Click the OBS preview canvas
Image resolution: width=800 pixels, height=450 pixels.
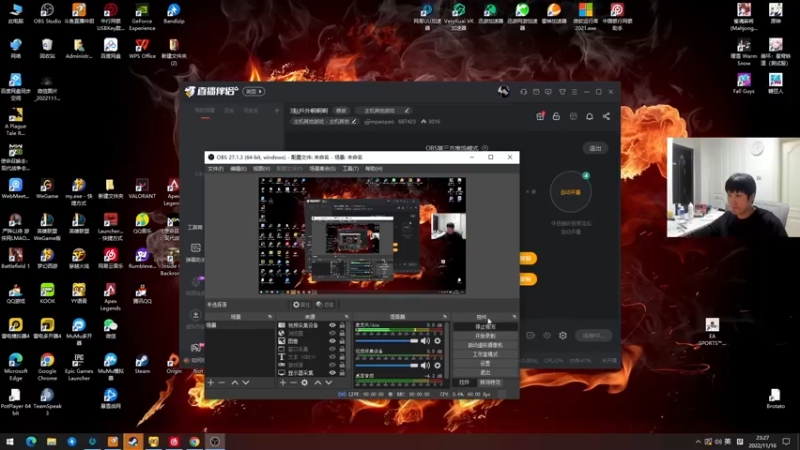coord(362,235)
